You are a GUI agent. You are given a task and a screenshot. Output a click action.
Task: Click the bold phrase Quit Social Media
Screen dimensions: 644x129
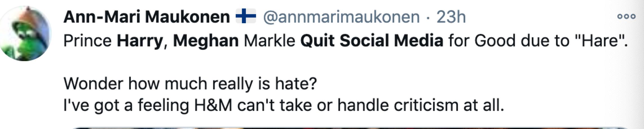(372, 41)
